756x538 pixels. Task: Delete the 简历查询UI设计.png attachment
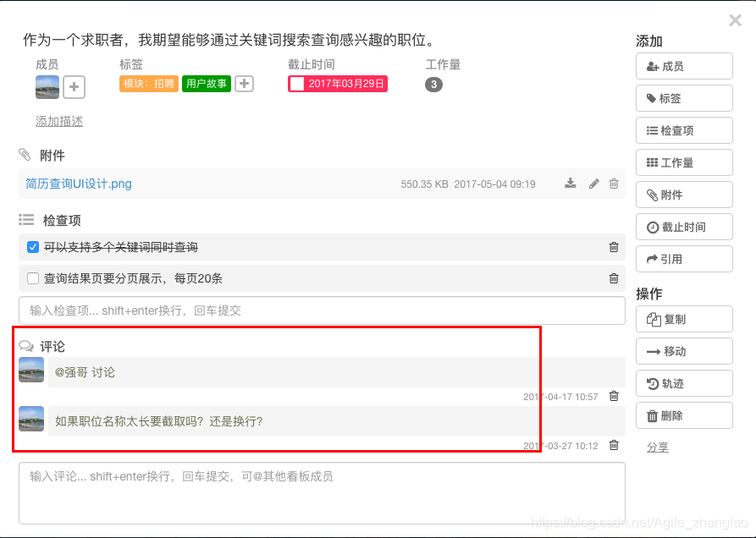coord(614,184)
